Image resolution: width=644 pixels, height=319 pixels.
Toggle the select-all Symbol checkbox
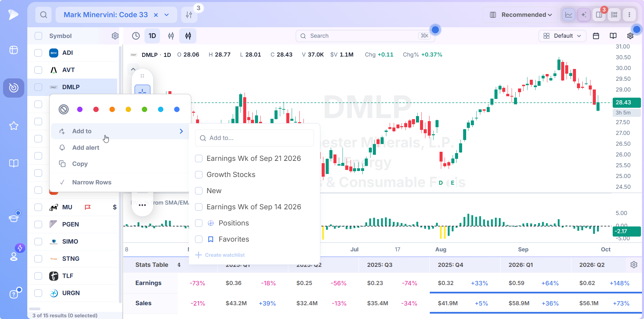click(x=38, y=36)
